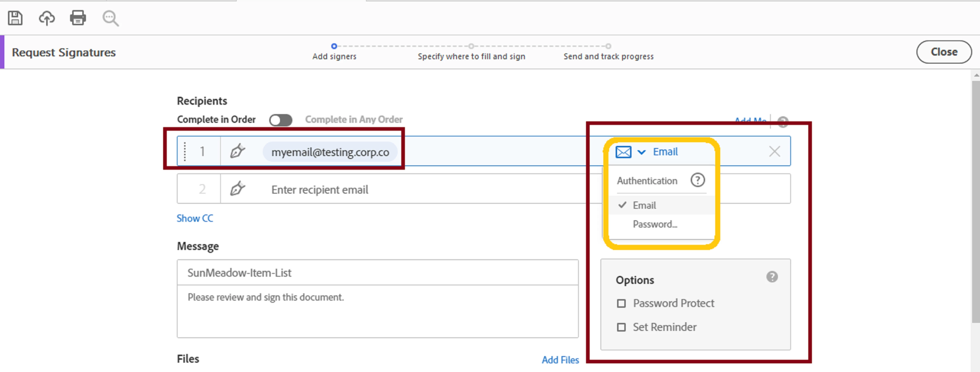Click the Print icon

[x=78, y=18]
